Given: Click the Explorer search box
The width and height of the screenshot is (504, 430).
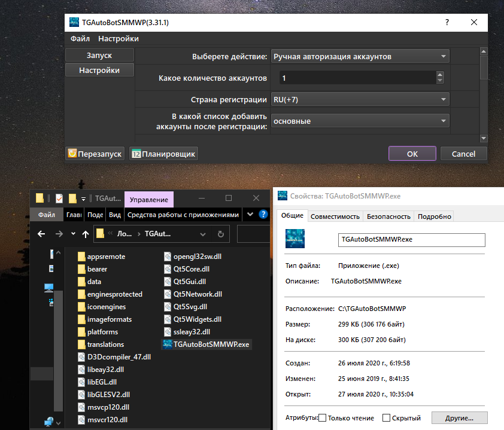Looking at the screenshot, I should click(x=254, y=234).
